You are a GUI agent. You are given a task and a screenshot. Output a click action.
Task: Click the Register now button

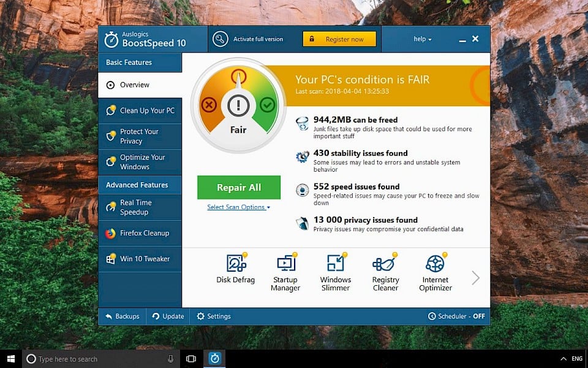coord(339,39)
